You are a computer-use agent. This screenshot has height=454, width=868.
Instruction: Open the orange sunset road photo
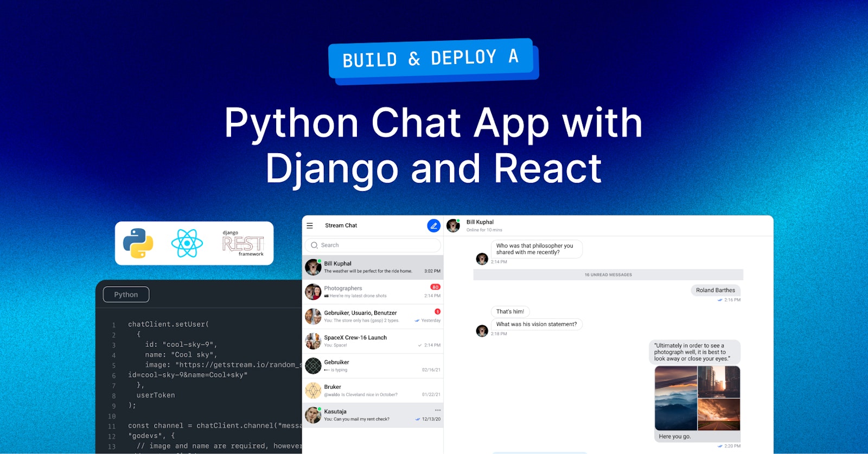pos(719,414)
